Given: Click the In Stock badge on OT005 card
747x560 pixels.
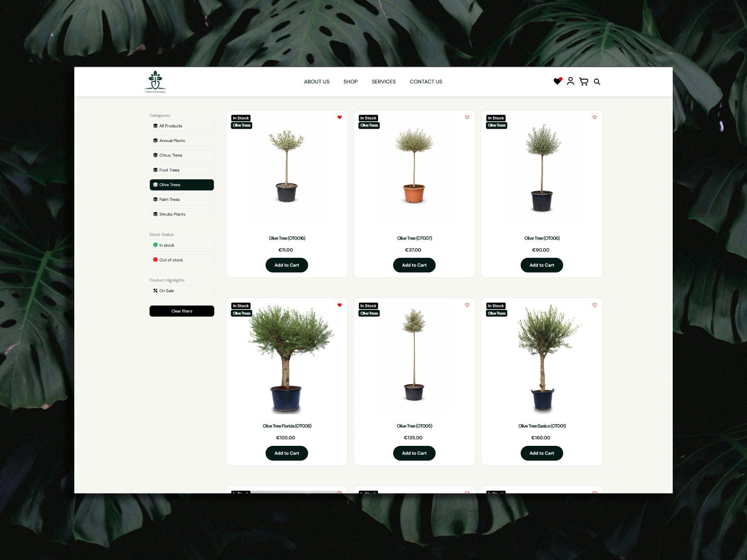Looking at the screenshot, I should 368,306.
